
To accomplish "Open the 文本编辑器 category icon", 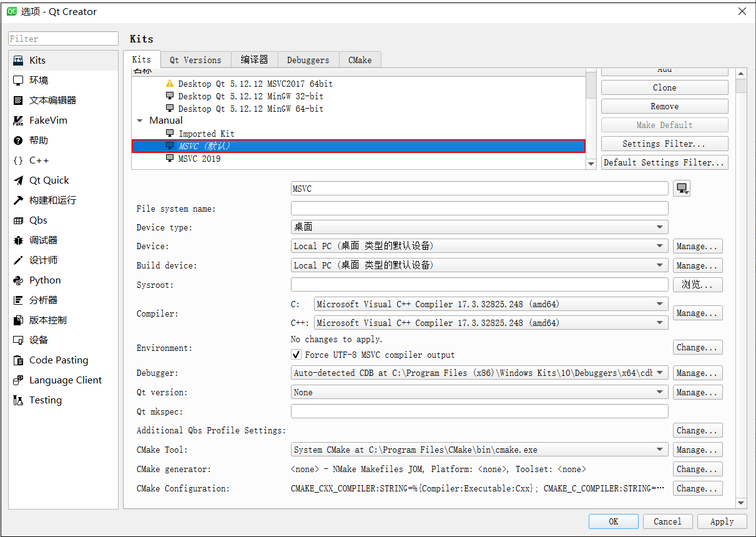I will coord(18,101).
